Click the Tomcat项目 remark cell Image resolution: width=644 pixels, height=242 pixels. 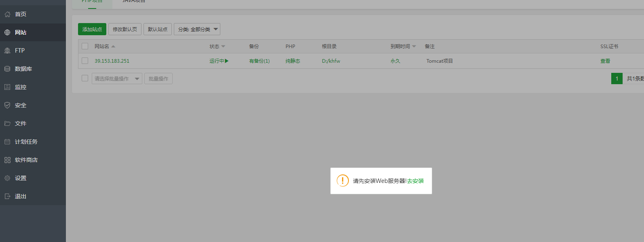[439, 61]
